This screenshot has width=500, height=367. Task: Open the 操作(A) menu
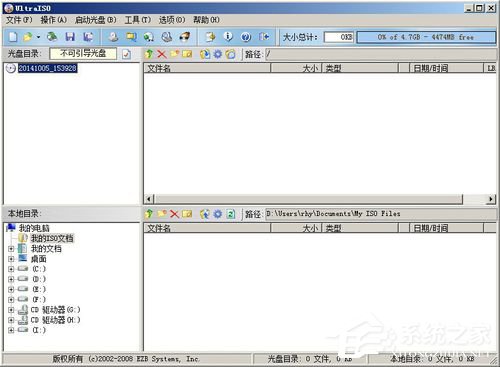click(x=53, y=20)
